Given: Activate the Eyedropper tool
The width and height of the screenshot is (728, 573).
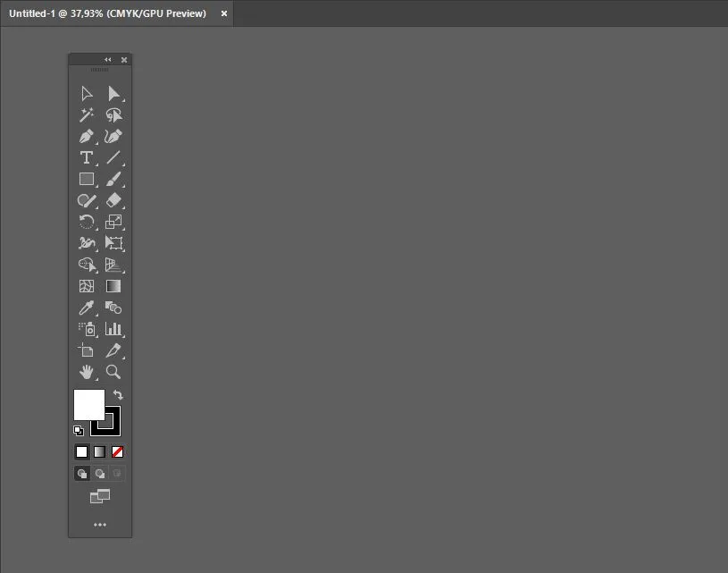Looking at the screenshot, I should pyautogui.click(x=86, y=308).
